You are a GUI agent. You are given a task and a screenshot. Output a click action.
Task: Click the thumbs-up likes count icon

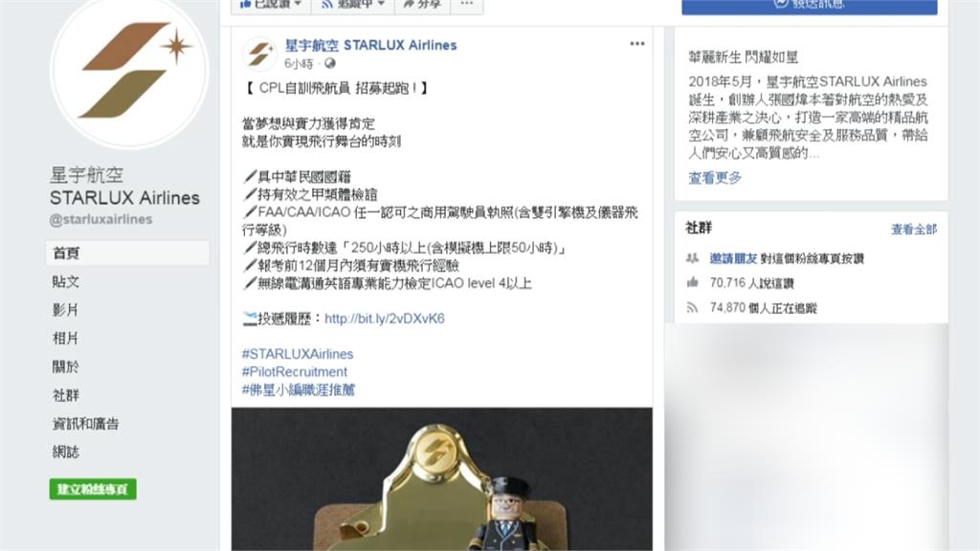[693, 282]
